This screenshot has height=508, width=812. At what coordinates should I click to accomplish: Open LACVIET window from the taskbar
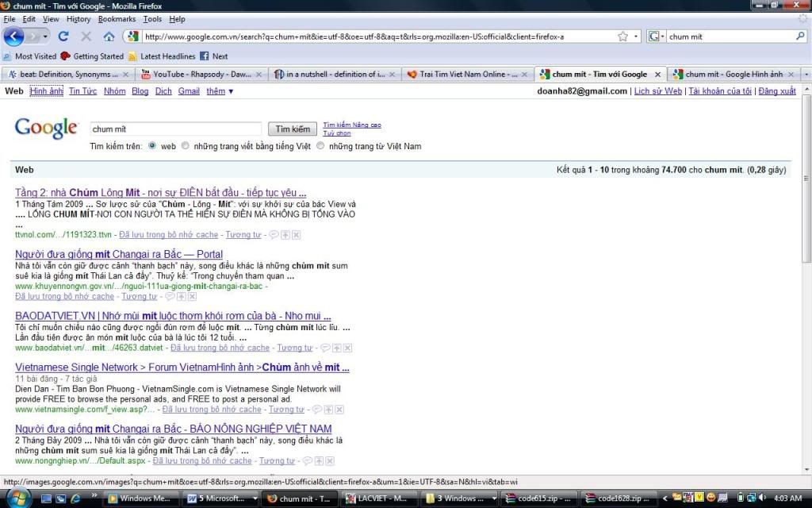pyautogui.click(x=378, y=498)
